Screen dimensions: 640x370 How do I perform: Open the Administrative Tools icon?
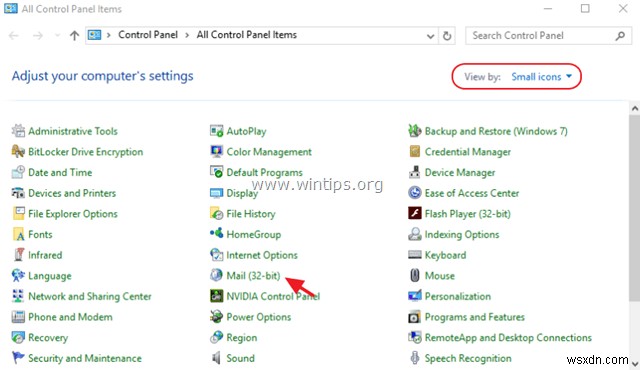pyautogui.click(x=18, y=131)
